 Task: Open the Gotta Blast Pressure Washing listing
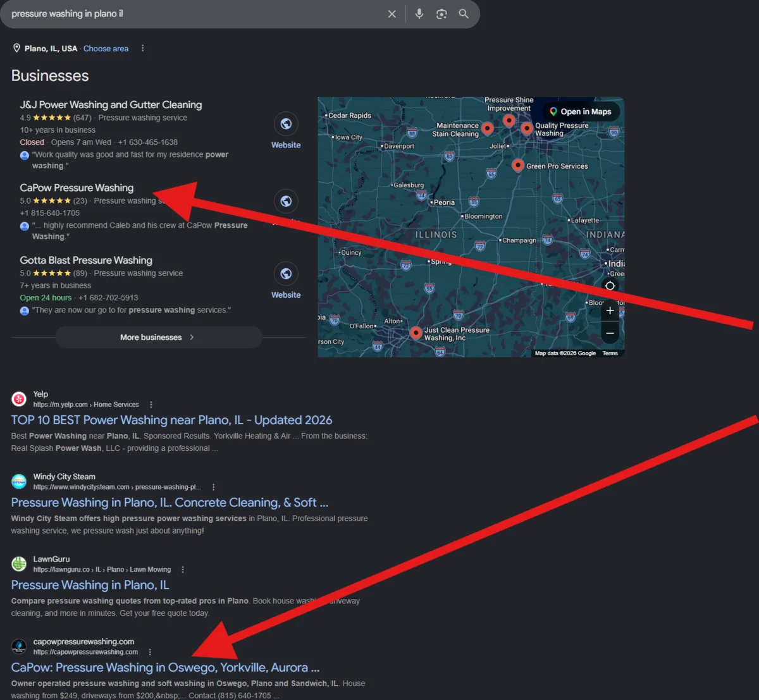click(86, 261)
